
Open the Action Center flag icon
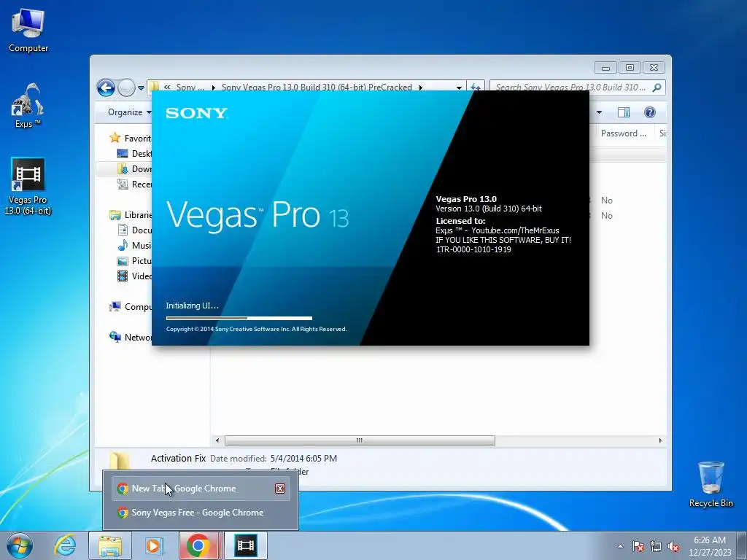point(638,546)
